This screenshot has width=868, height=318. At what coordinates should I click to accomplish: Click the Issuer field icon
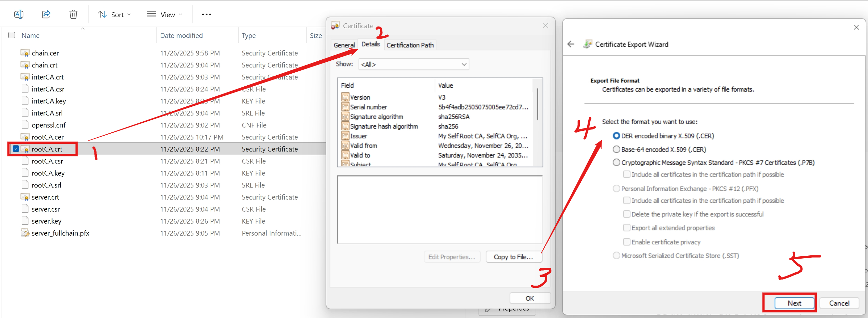[345, 136]
